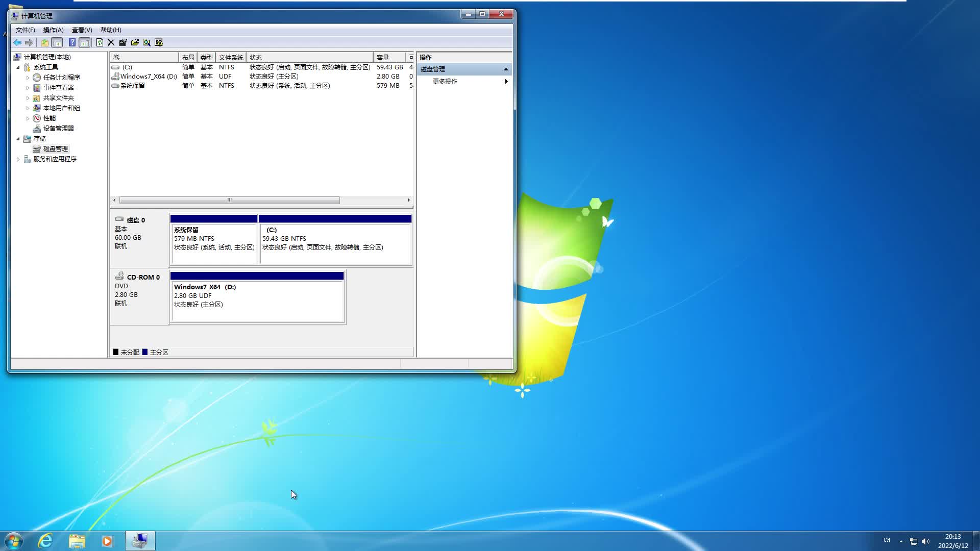Image resolution: width=980 pixels, height=551 pixels.
Task: Click the black X delete toolbar icon
Action: [x=111, y=42]
